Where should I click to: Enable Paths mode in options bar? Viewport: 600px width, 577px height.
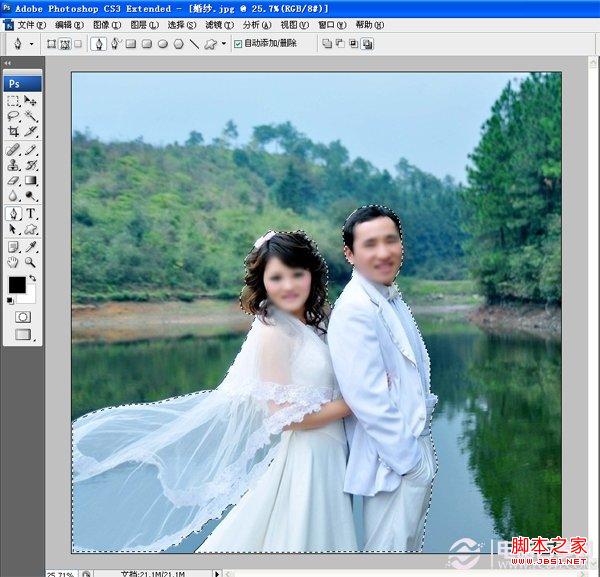pos(65,44)
